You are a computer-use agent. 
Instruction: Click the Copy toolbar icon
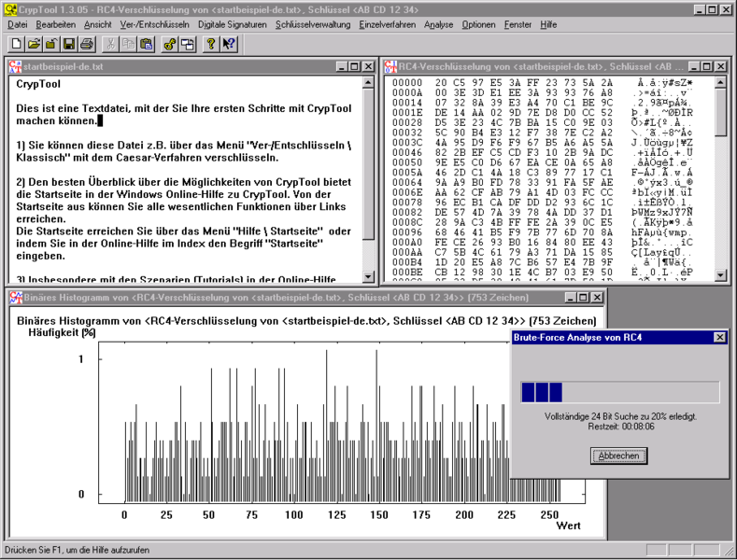[128, 44]
